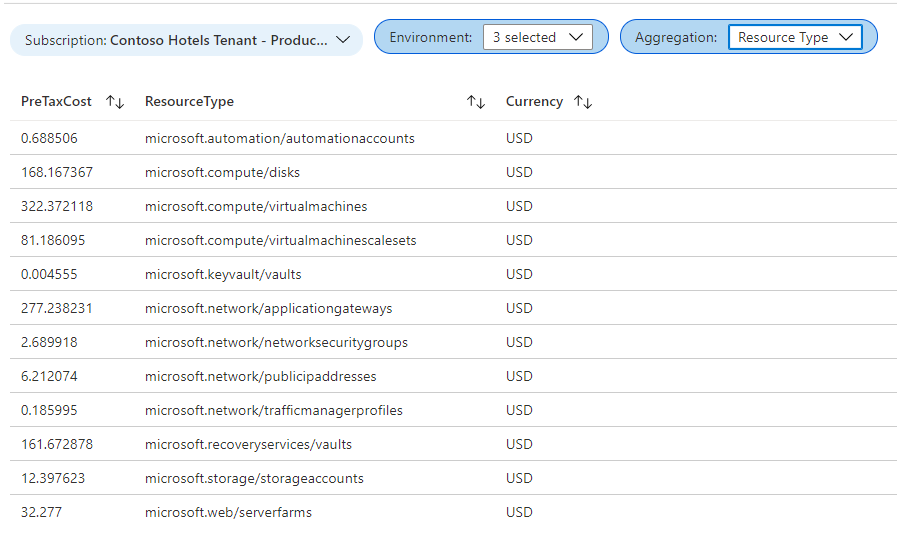Select the microsoft.storage/storageaccounts cell
897x543 pixels.
255,478
